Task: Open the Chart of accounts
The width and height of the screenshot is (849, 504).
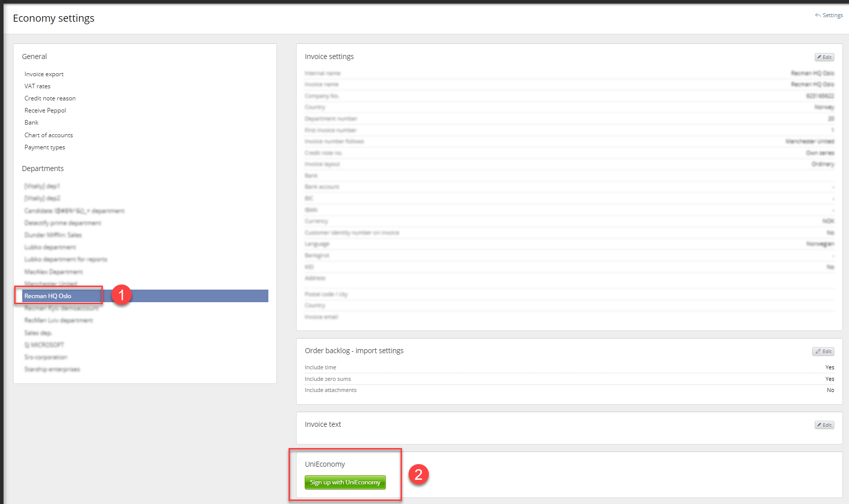Action: (x=48, y=135)
